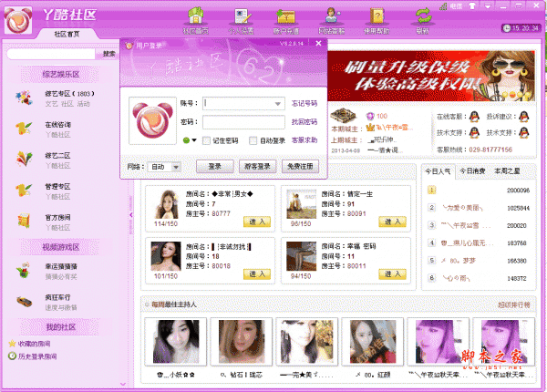Toggle the 自动登录 checkbox
This screenshot has width=547, height=392.
pos(253,140)
